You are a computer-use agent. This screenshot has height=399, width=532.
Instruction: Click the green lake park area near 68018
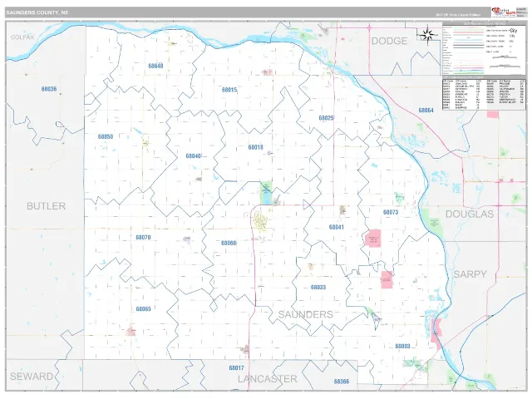pyautogui.click(x=266, y=193)
